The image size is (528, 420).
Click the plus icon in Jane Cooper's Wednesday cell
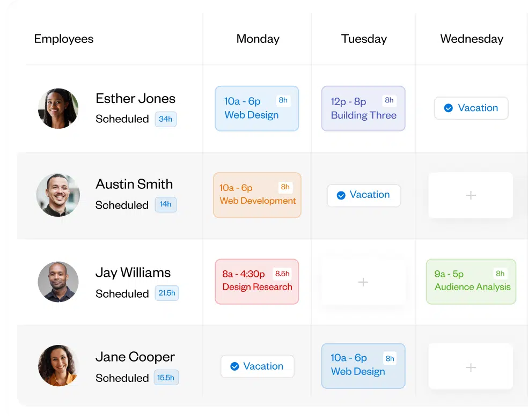pyautogui.click(x=471, y=366)
